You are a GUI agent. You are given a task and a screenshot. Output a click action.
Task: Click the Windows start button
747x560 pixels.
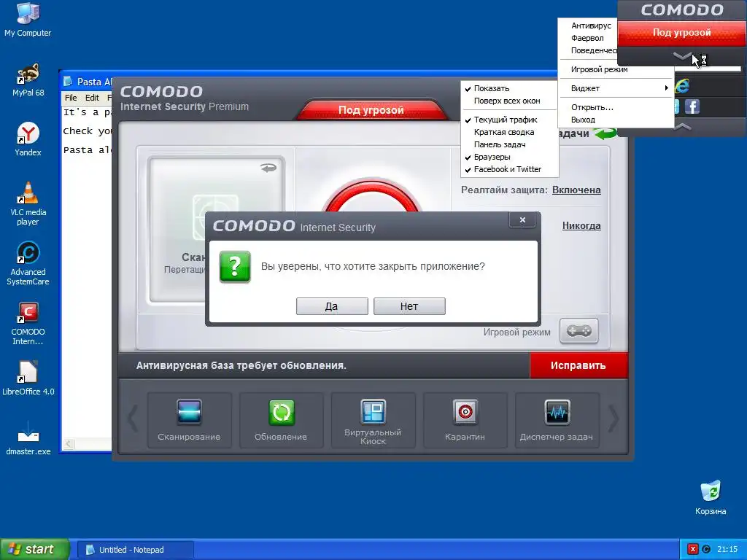(35, 549)
